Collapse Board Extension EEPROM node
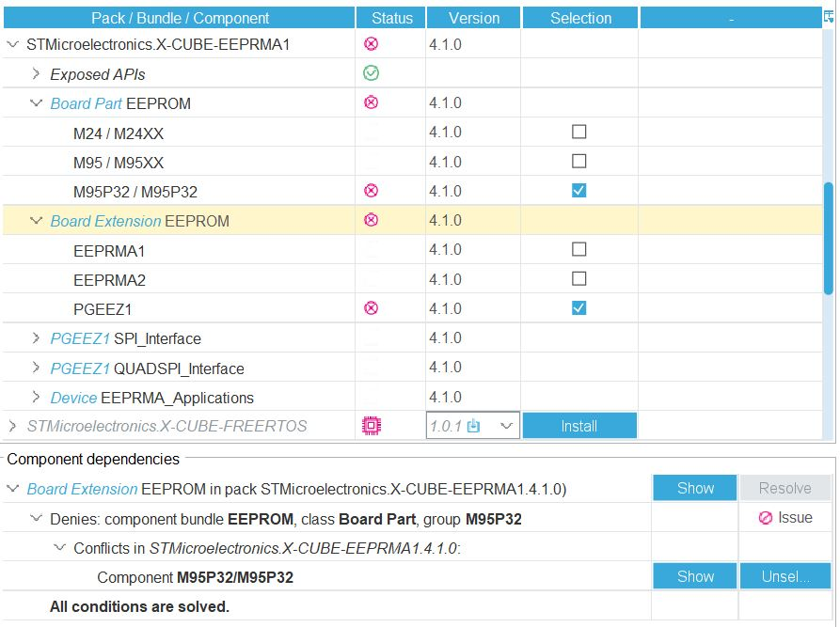The height and width of the screenshot is (627, 840). (36, 221)
